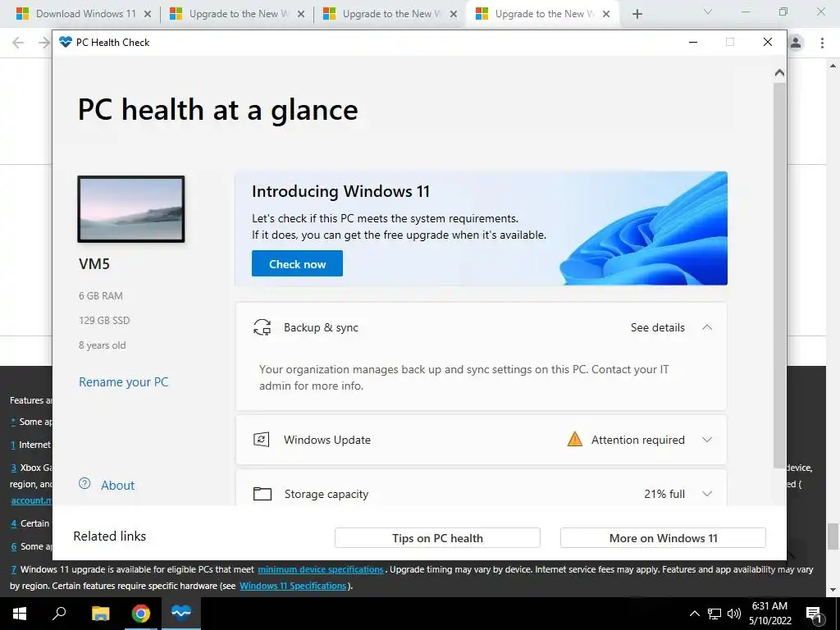
Task: Switch to Download Windows 11 browser tab
Action: click(84, 14)
